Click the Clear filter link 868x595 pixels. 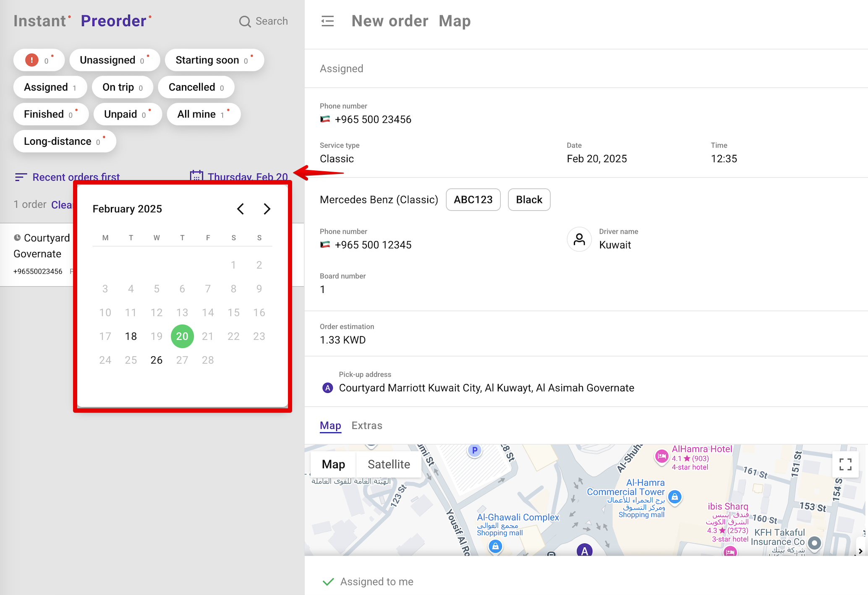pyautogui.click(x=62, y=205)
